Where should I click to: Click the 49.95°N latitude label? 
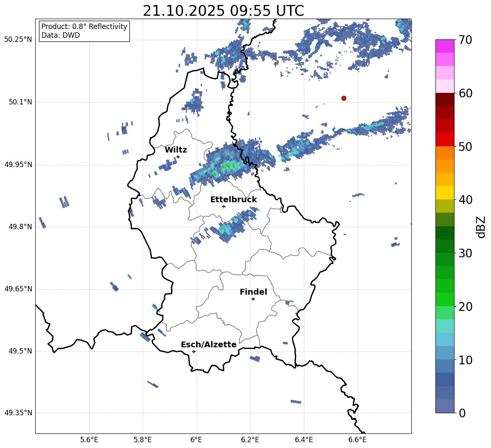tap(18, 165)
